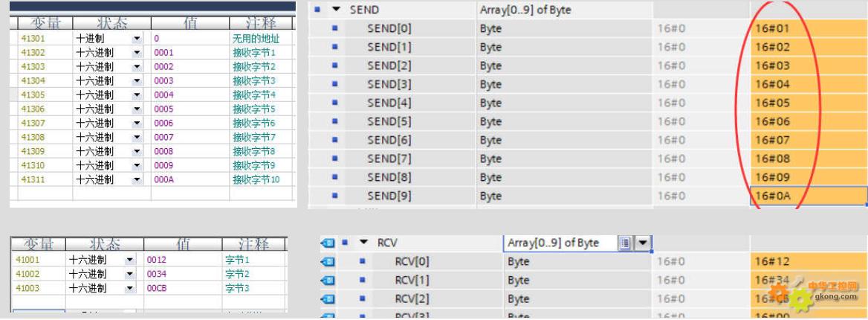Click the SEND data type Array[0..9] of Byte
This screenshot has height=320, width=868.
[x=525, y=10]
